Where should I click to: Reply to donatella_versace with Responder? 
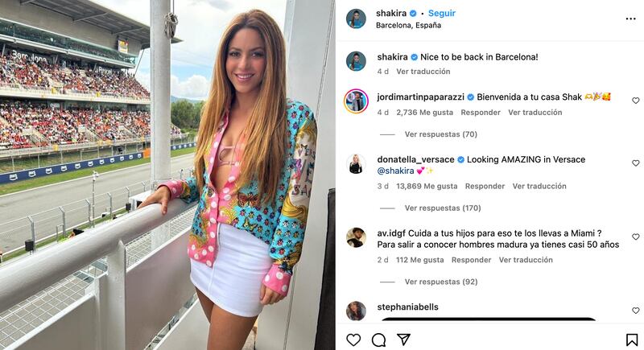485,186
